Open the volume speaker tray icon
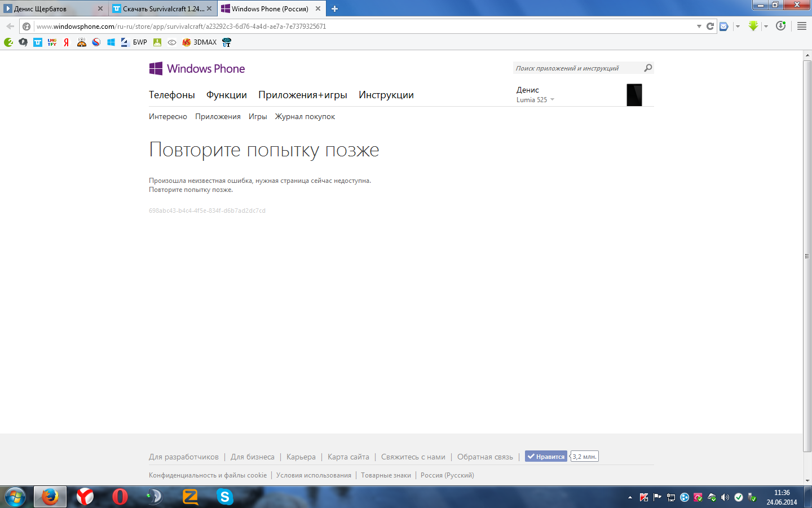Screen dimensions: 812x508 coord(725,497)
